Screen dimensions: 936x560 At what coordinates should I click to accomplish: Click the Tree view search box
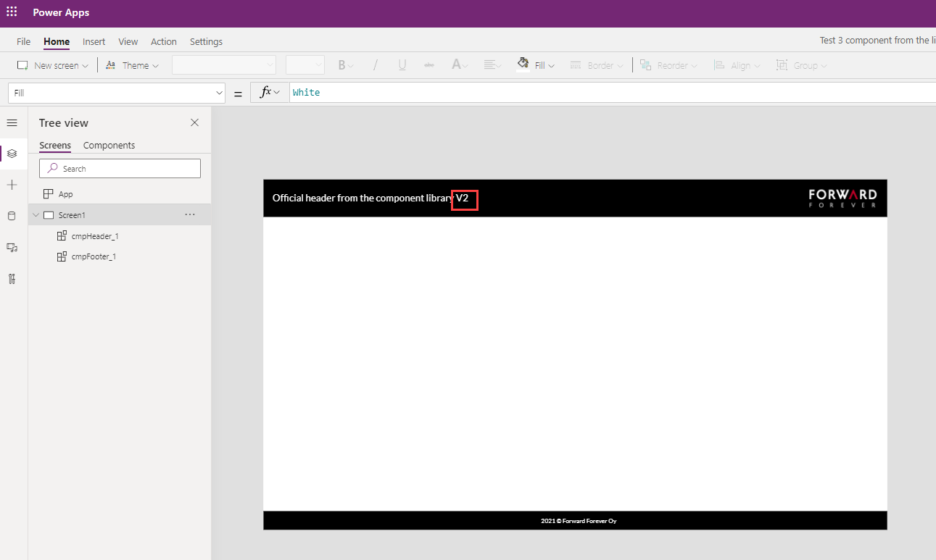(120, 168)
